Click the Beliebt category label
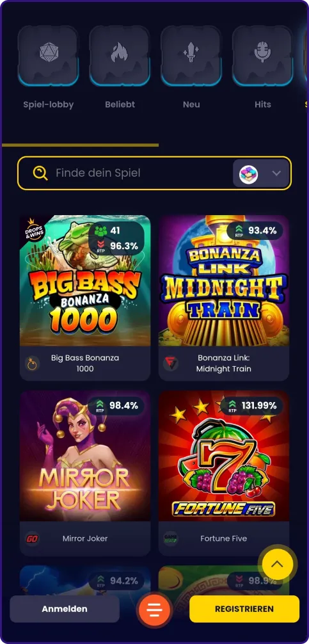The image size is (309, 644). click(120, 104)
